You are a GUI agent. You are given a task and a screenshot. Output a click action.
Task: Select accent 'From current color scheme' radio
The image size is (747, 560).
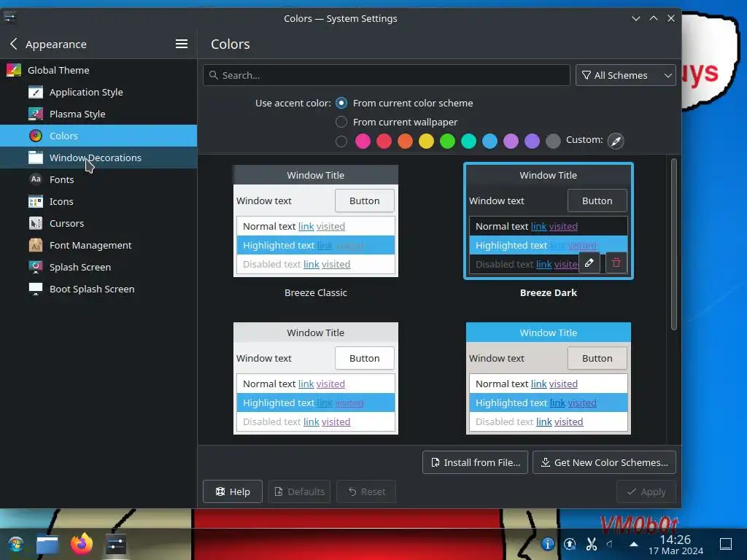[x=341, y=103]
